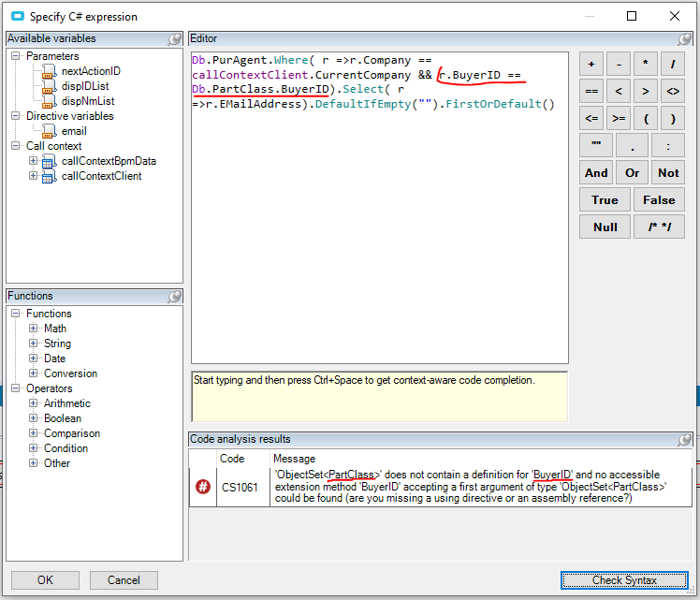Expand the Condition operators group
Image resolution: width=700 pixels, height=600 pixels.
33,447
